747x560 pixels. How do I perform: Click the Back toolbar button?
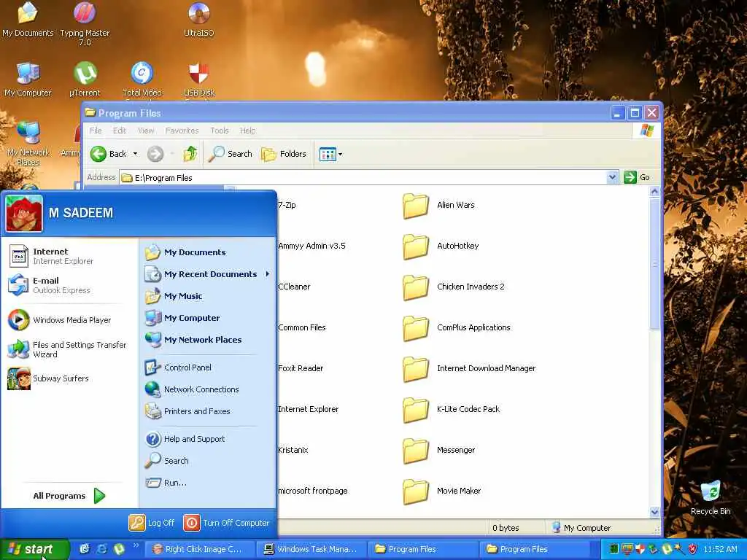(109, 154)
